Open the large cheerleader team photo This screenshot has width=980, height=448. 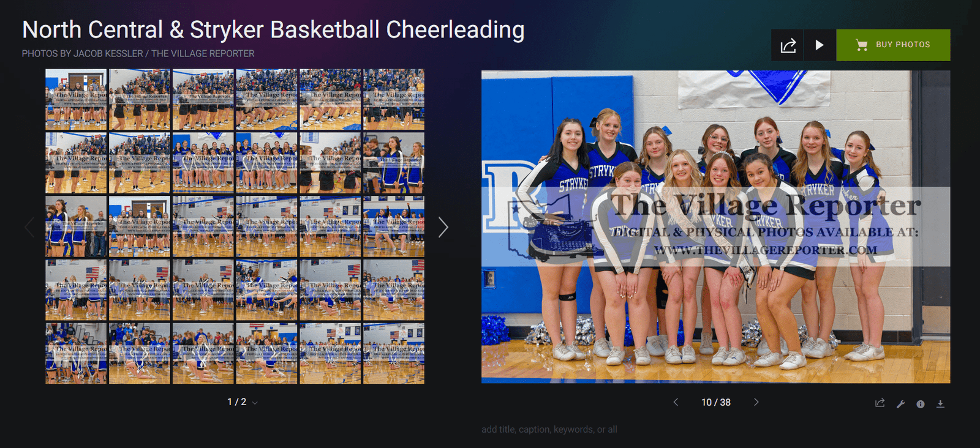[715, 227]
